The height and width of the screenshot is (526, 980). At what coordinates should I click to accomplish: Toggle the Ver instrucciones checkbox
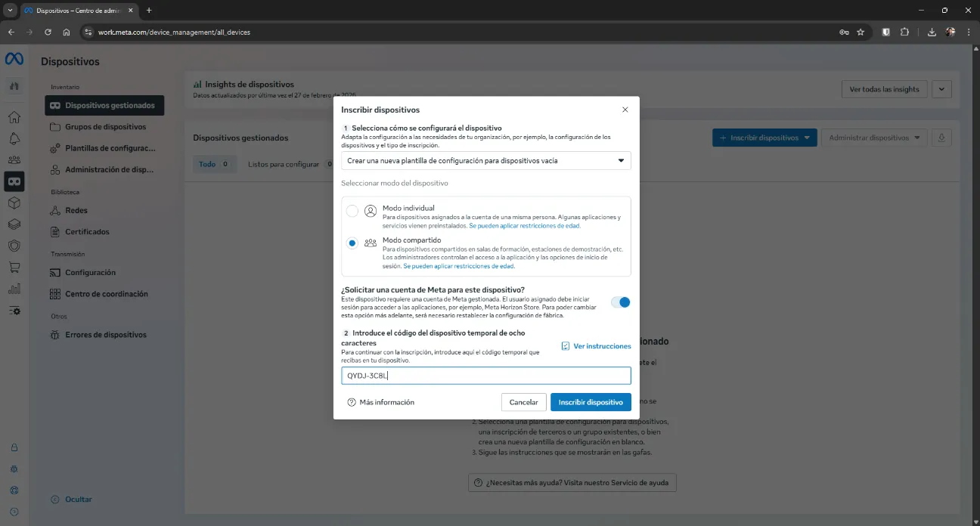566,346
